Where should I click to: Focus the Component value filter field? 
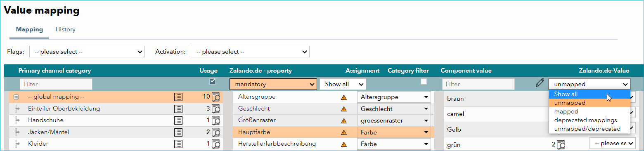click(x=478, y=84)
